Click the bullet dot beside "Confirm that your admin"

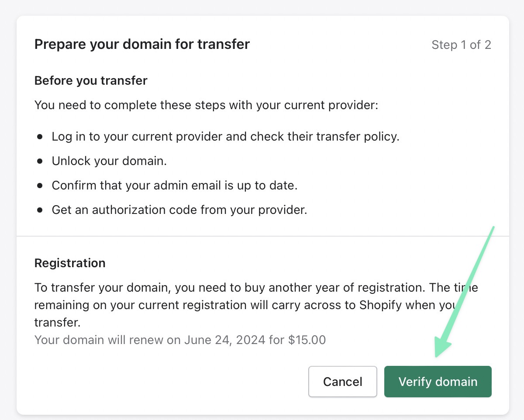click(x=40, y=186)
